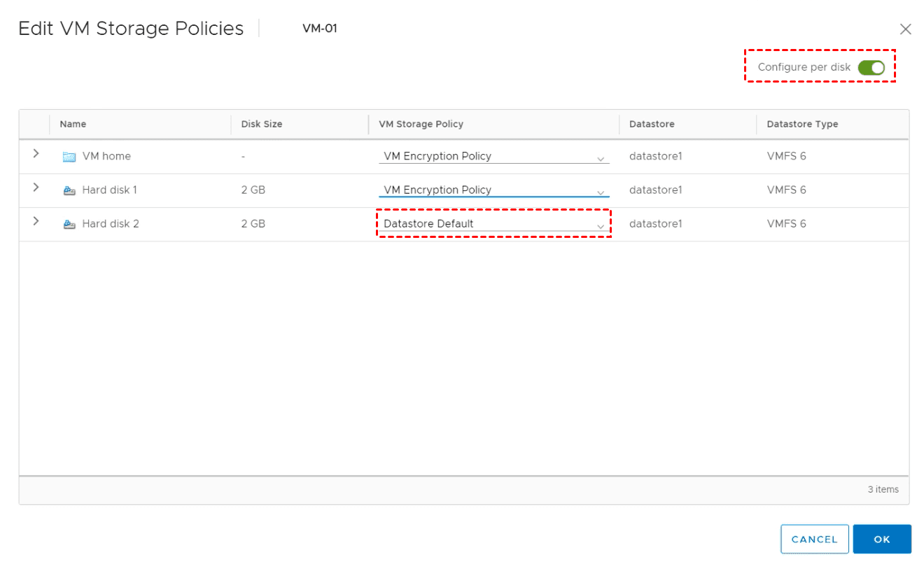Click the Cancel button
Screen dimensions: 924x566
coord(814,539)
